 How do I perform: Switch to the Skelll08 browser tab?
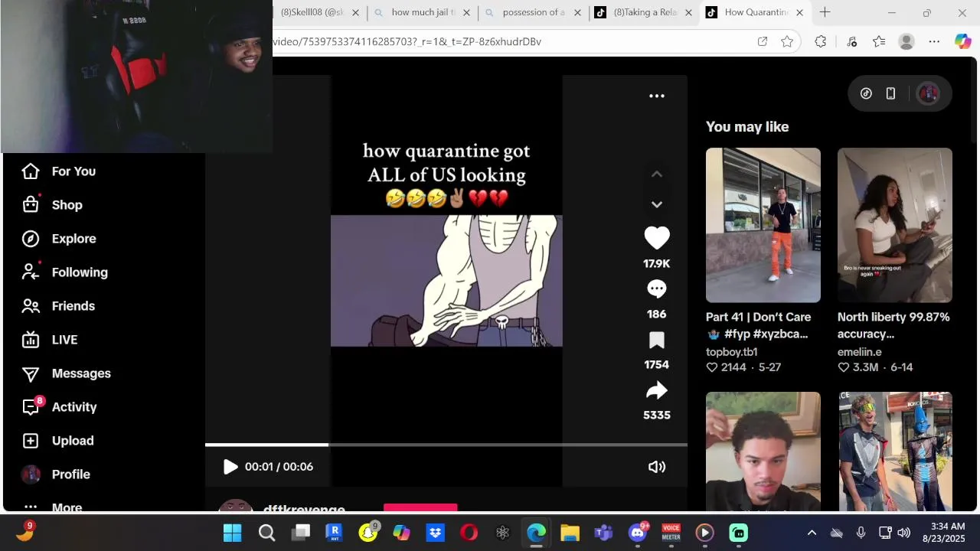[x=312, y=12]
